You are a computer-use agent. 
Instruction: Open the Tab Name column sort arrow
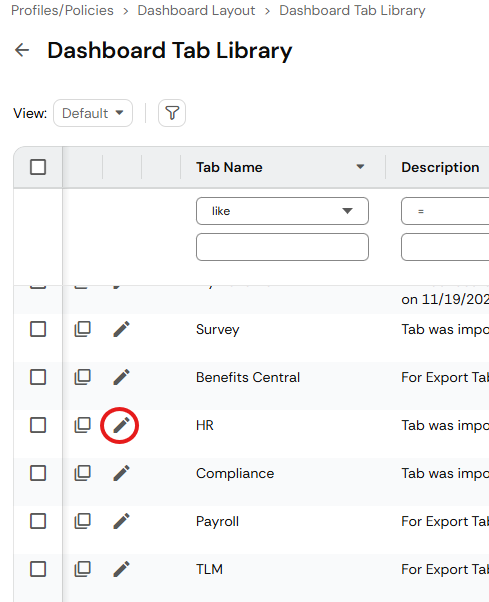tap(360, 167)
